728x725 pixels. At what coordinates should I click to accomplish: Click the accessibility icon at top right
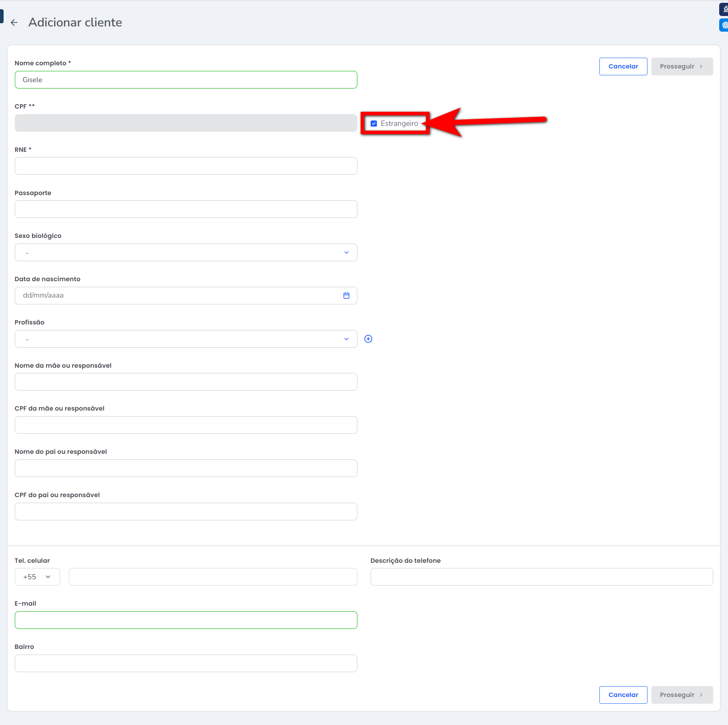pos(724,9)
